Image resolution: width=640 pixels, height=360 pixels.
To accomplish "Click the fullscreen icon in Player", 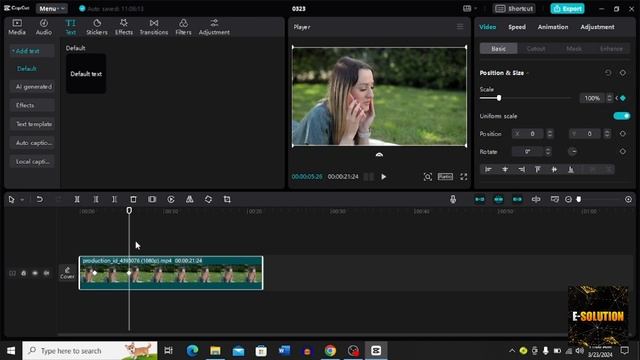I will click(464, 177).
